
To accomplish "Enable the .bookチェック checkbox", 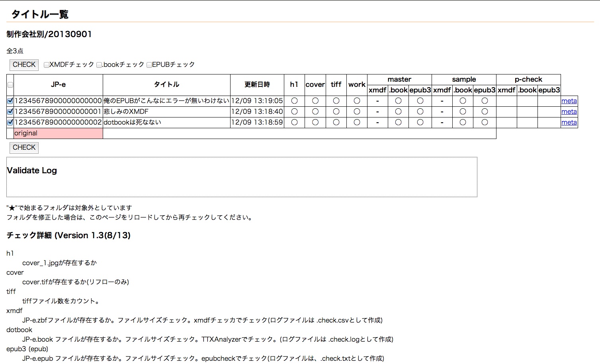I will (x=99, y=65).
